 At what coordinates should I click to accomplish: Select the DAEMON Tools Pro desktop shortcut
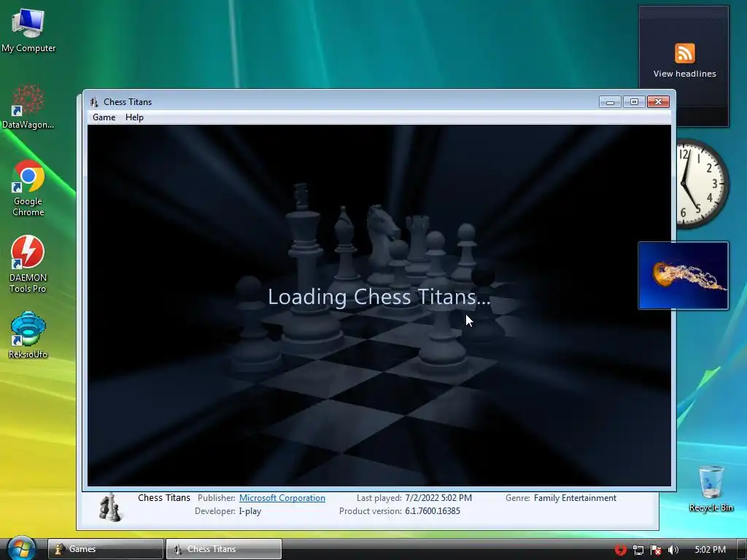[x=28, y=264]
